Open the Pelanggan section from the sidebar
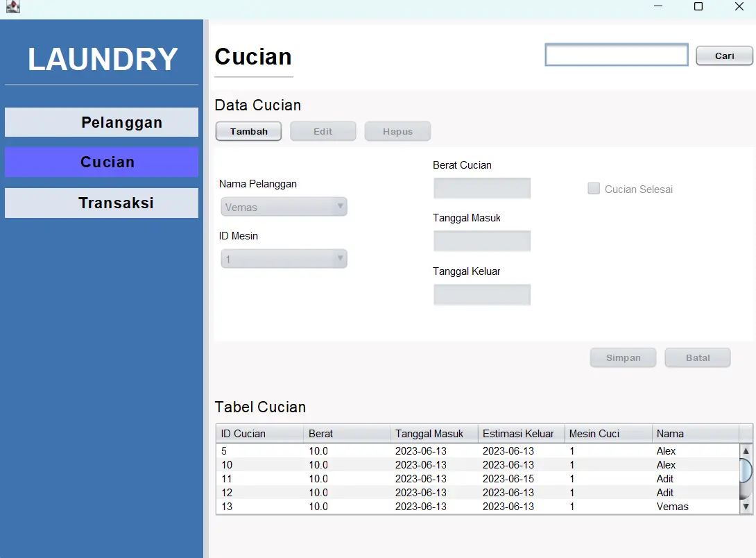Screen dimensions: 756x558 tap(101, 122)
